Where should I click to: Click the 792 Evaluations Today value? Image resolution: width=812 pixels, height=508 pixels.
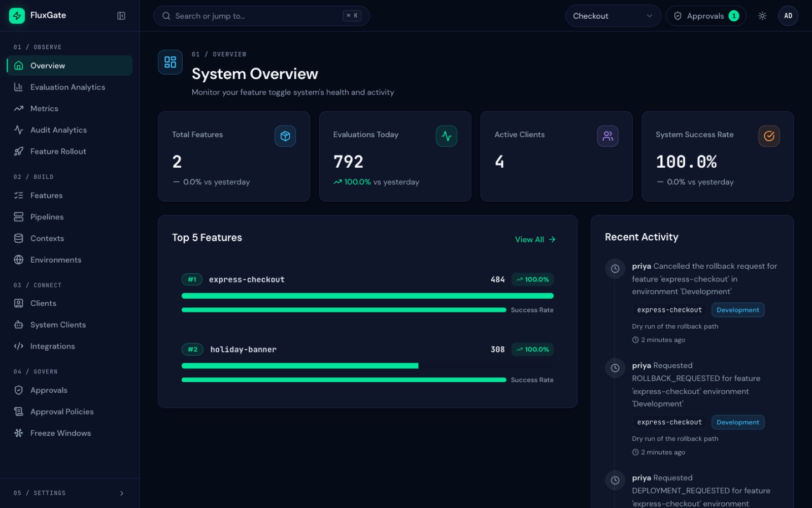click(x=348, y=162)
